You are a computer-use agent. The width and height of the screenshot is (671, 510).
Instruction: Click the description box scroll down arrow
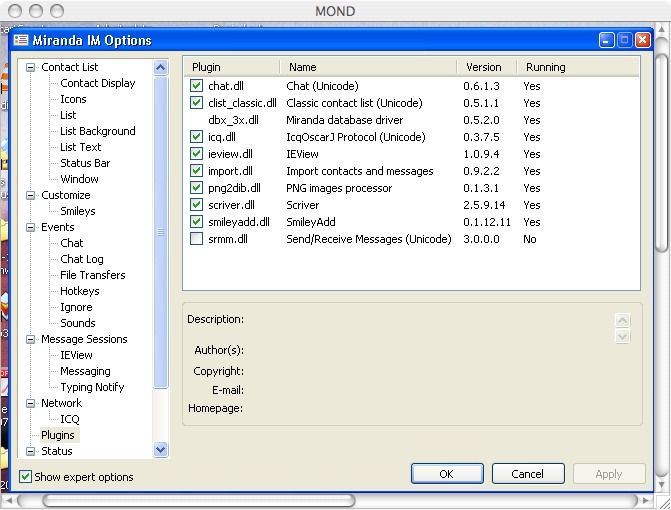[623, 337]
